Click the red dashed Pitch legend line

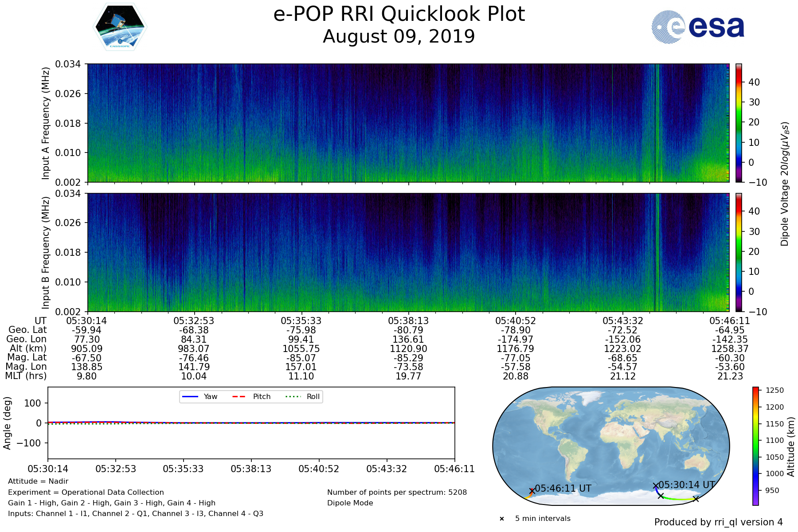239,396
